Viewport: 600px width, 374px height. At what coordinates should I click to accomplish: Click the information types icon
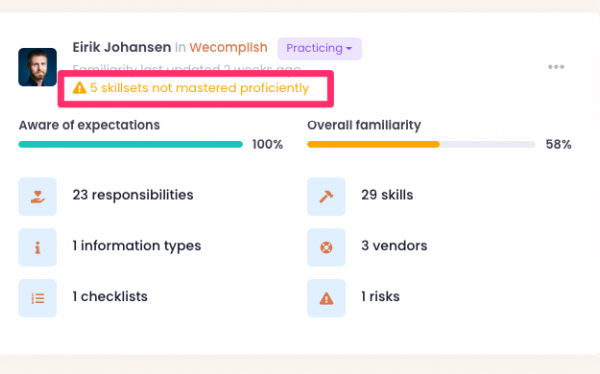point(38,247)
